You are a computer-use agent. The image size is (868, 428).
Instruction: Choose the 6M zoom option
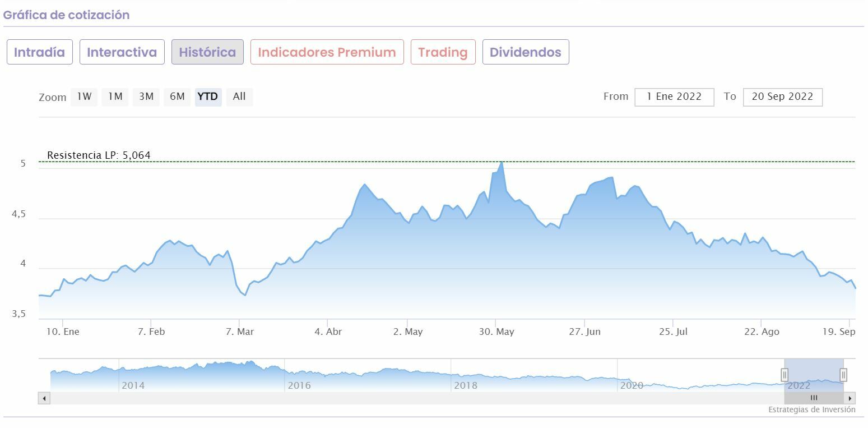click(x=177, y=96)
